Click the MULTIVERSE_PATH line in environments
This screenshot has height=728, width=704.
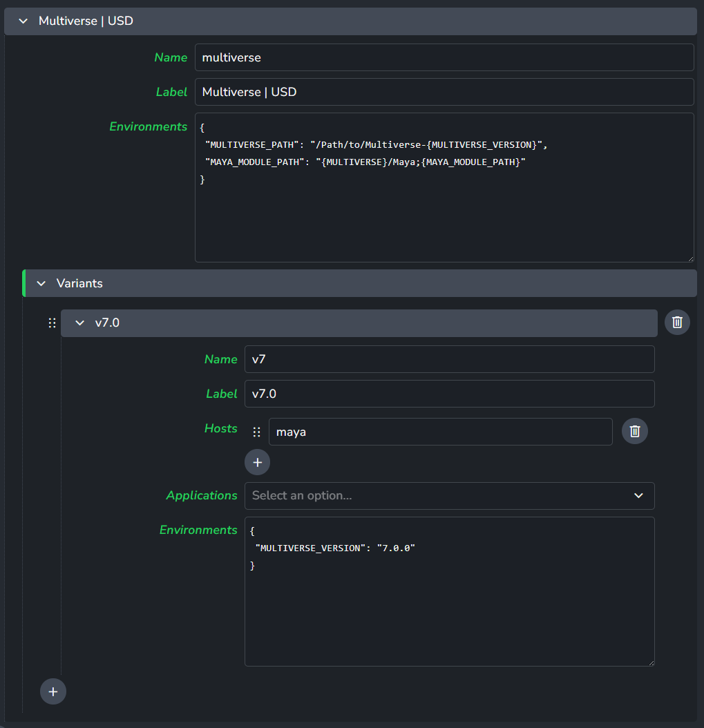pos(376,145)
